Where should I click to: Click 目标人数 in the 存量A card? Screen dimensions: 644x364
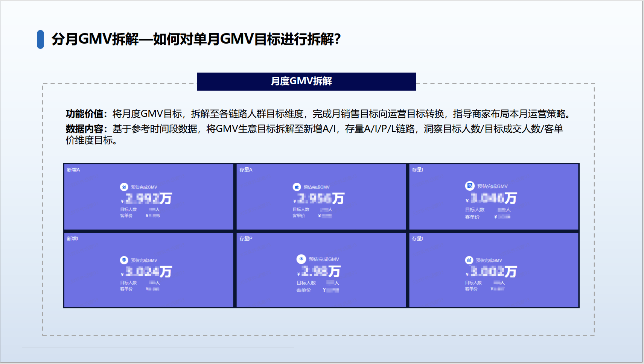301,210
